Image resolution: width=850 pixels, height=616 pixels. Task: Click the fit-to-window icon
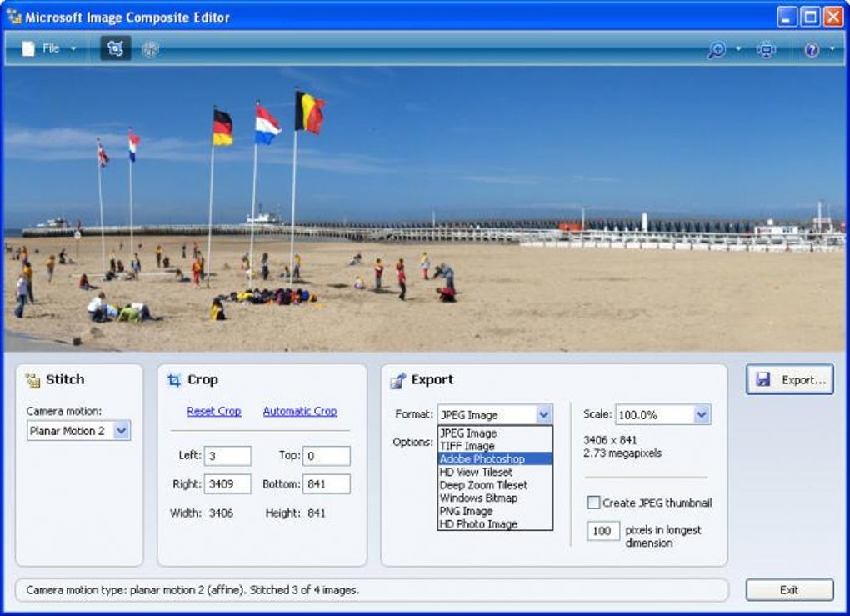[766, 50]
